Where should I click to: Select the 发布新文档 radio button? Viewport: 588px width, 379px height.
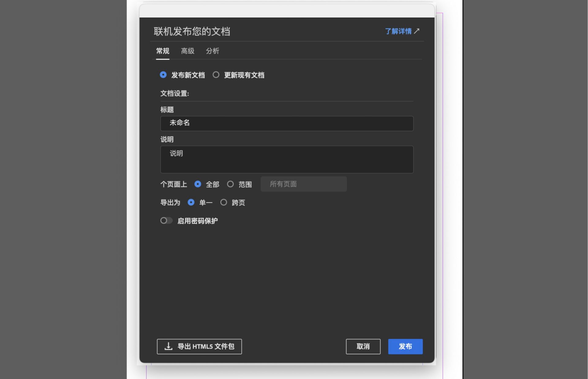click(x=163, y=75)
